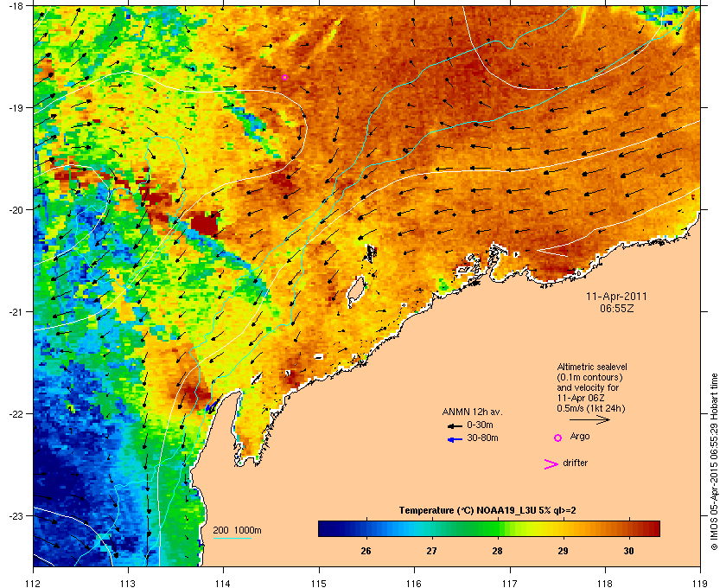Viewport: 726px width, 588px height.
Task: Click the colorbar value 30
Action: (628, 551)
